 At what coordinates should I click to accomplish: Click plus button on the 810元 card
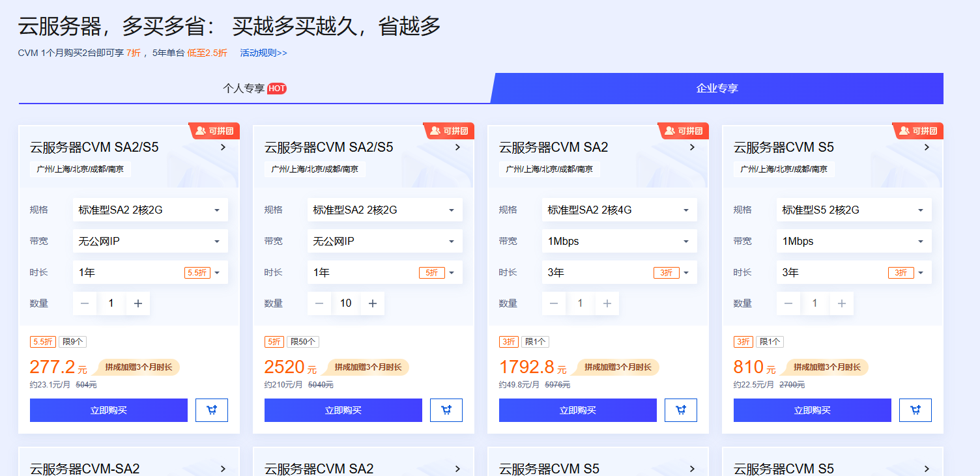[x=842, y=303]
